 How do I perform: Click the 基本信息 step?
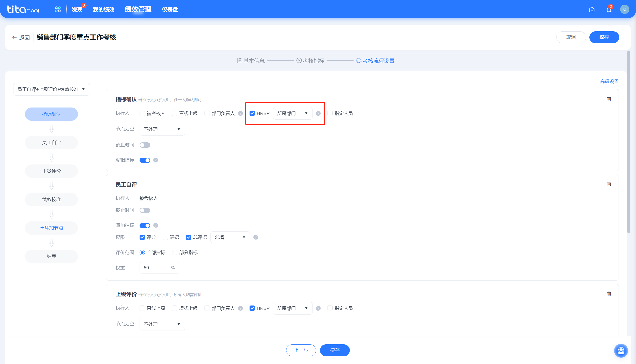click(251, 61)
